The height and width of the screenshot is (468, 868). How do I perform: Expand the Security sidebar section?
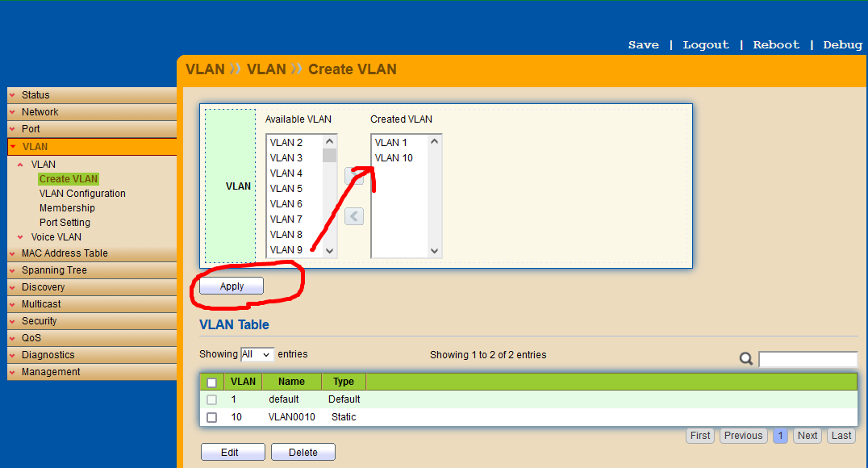(x=39, y=321)
